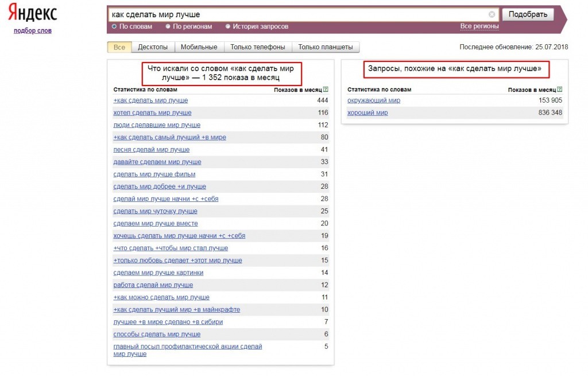Clear the search field with X icon
The height and width of the screenshot is (377, 588).
[492, 15]
